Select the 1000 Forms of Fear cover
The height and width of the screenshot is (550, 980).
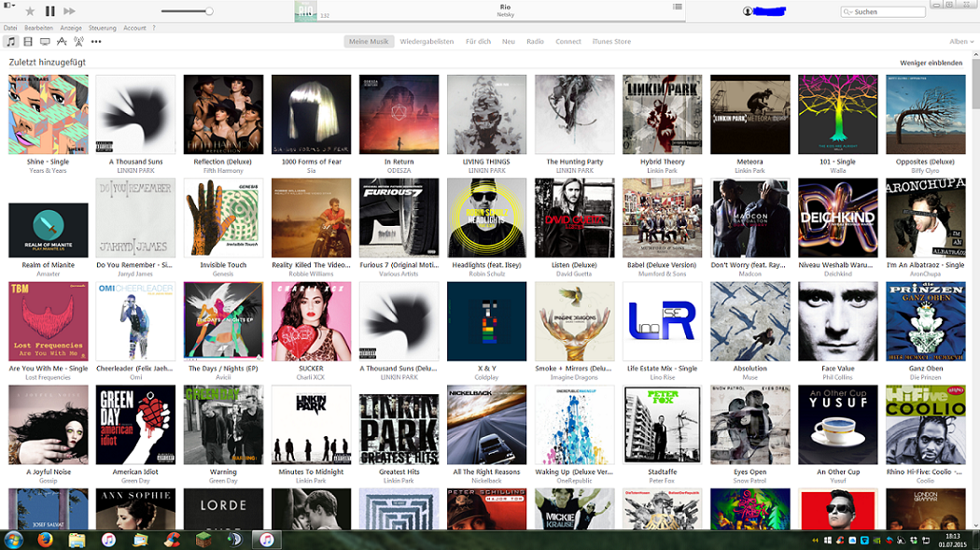(x=311, y=114)
